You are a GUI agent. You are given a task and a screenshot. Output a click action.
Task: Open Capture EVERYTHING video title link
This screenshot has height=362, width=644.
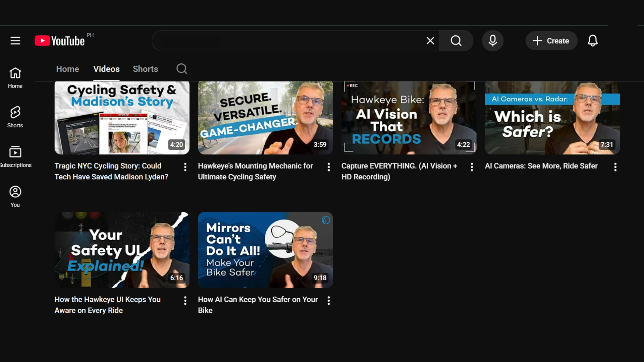(x=399, y=171)
